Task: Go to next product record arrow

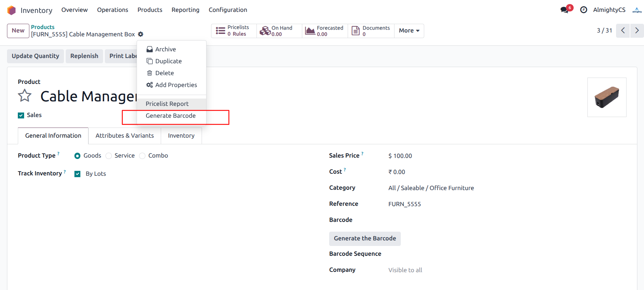Action: coord(637,30)
